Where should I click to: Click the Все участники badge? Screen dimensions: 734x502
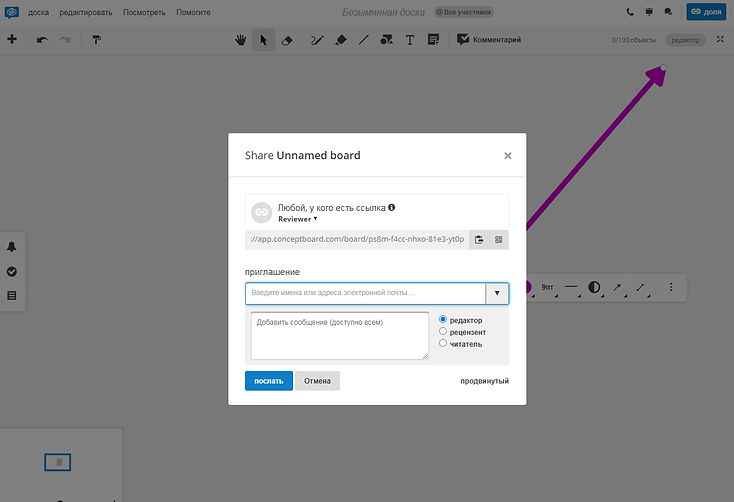click(x=464, y=12)
